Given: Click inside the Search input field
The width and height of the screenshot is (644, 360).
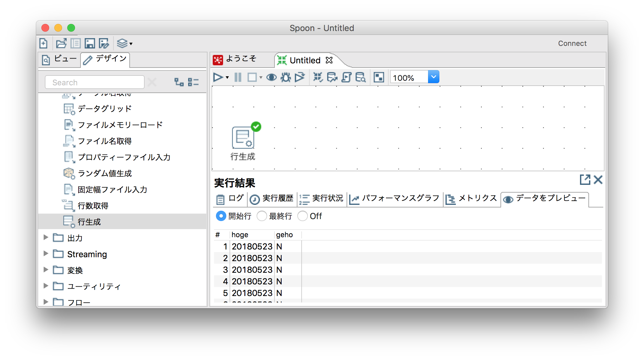Looking at the screenshot, I should click(94, 82).
